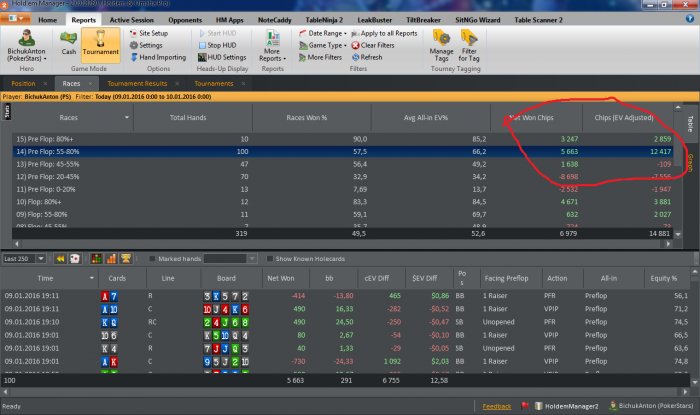Screen dimensions: 700x415
Task: Switch to the Tournament Results report tab
Action: coord(137,83)
